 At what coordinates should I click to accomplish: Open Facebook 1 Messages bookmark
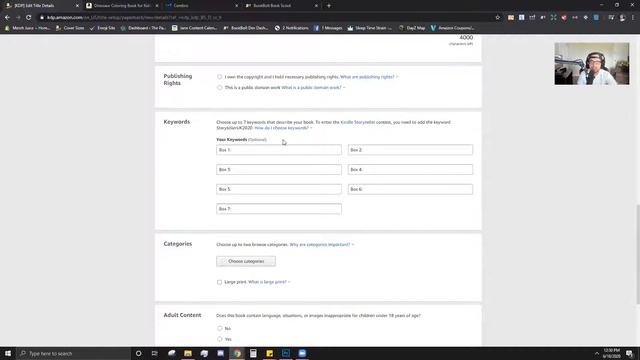click(328, 28)
